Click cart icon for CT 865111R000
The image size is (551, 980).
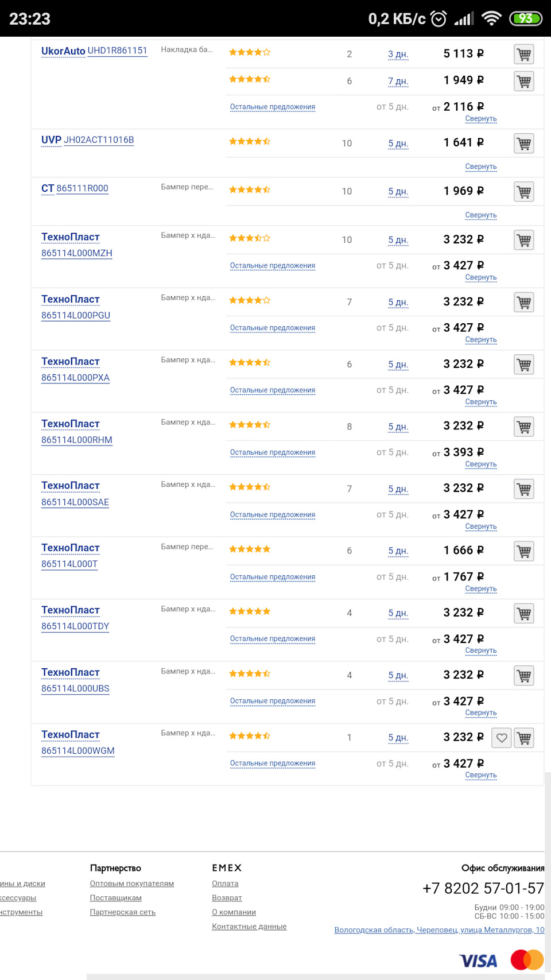tap(523, 192)
